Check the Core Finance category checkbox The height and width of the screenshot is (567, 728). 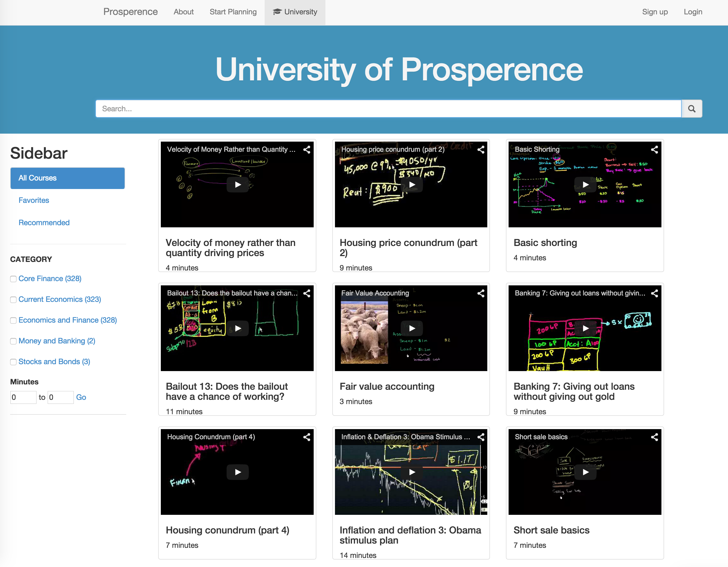click(x=13, y=279)
